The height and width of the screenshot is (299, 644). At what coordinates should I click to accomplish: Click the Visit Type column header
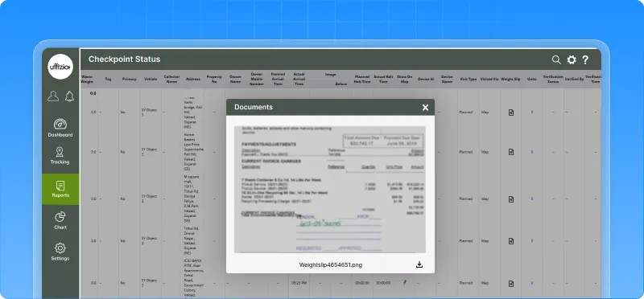(469, 79)
